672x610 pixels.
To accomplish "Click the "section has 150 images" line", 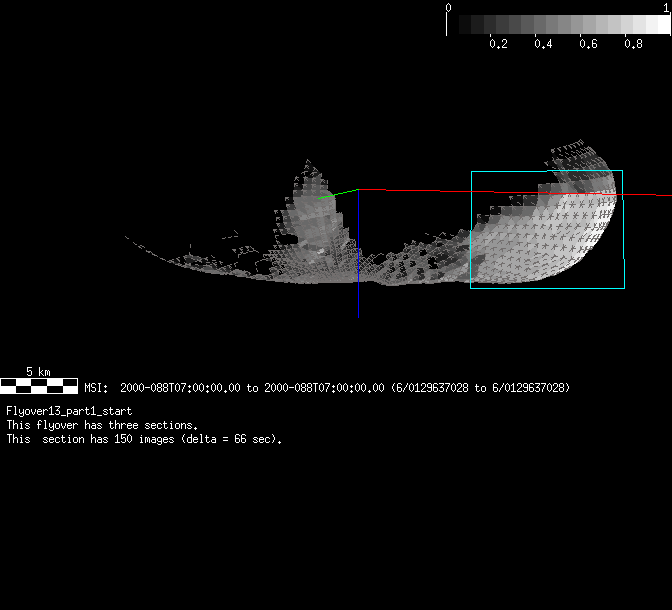I will [x=144, y=439].
